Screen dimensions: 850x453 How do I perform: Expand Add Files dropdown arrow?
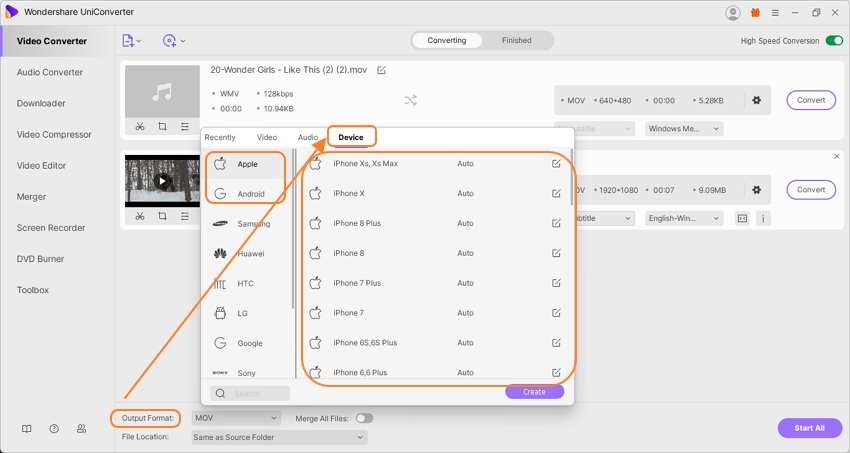click(x=139, y=41)
